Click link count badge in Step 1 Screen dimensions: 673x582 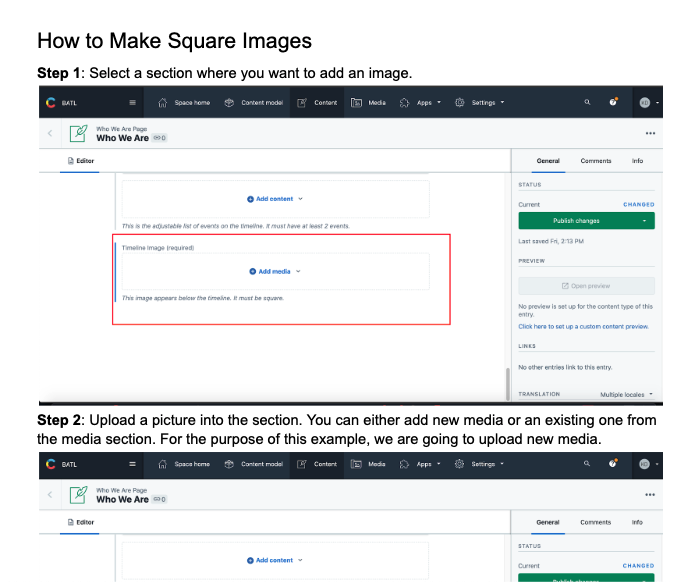pos(160,138)
